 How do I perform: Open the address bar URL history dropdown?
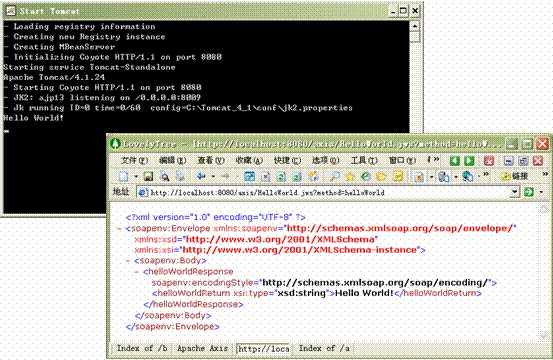(x=515, y=192)
